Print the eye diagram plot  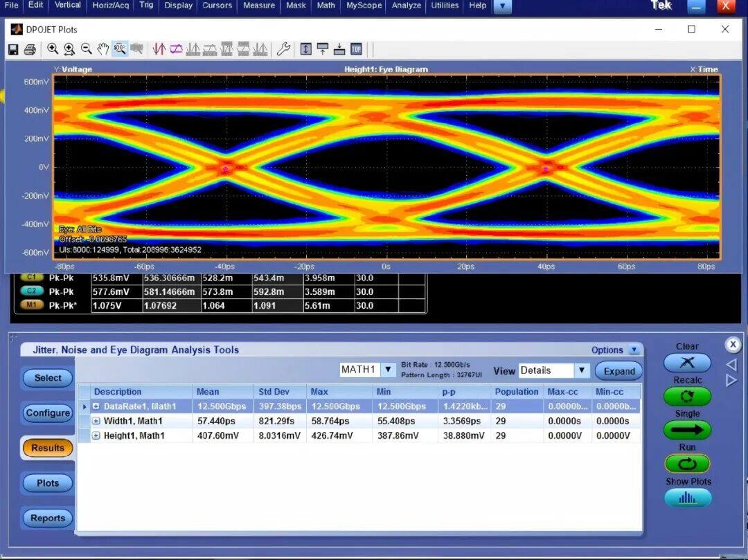click(30, 49)
